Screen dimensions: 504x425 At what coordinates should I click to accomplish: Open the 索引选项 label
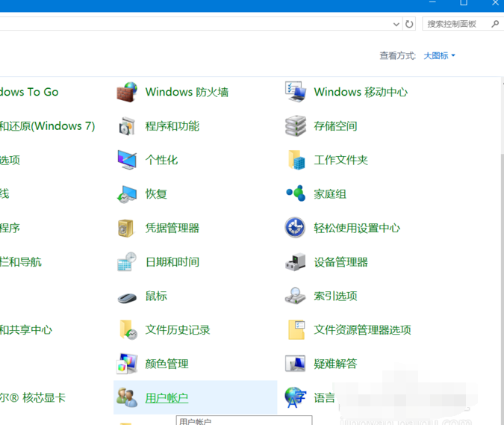(x=335, y=296)
